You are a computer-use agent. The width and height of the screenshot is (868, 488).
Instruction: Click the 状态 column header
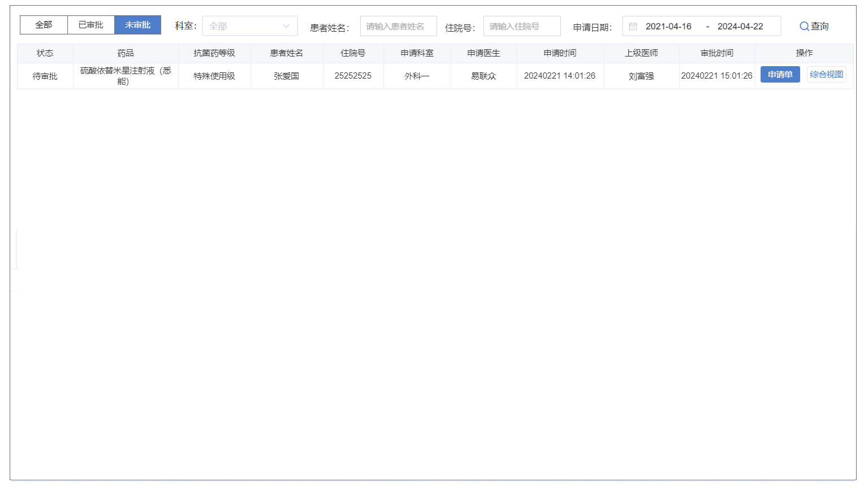coord(45,53)
